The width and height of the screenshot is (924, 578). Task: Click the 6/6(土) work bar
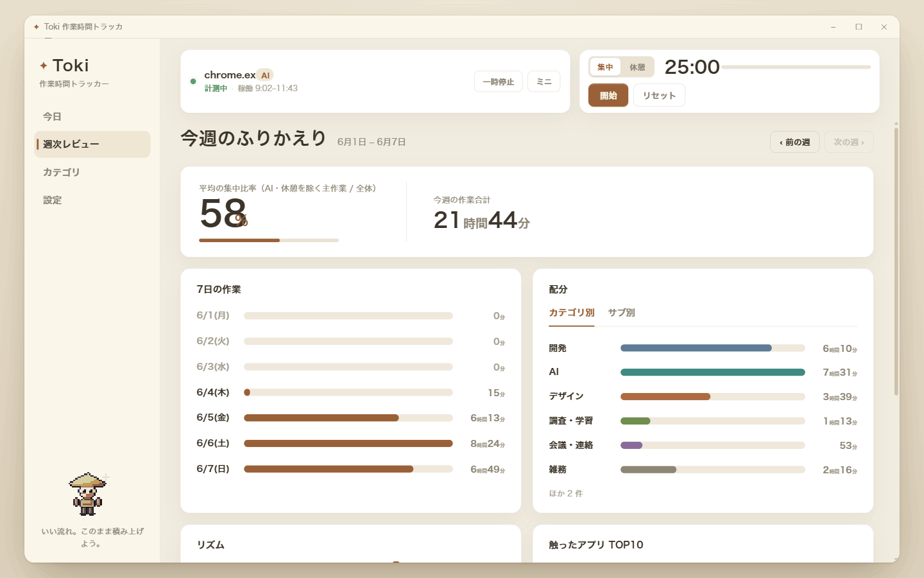(348, 443)
